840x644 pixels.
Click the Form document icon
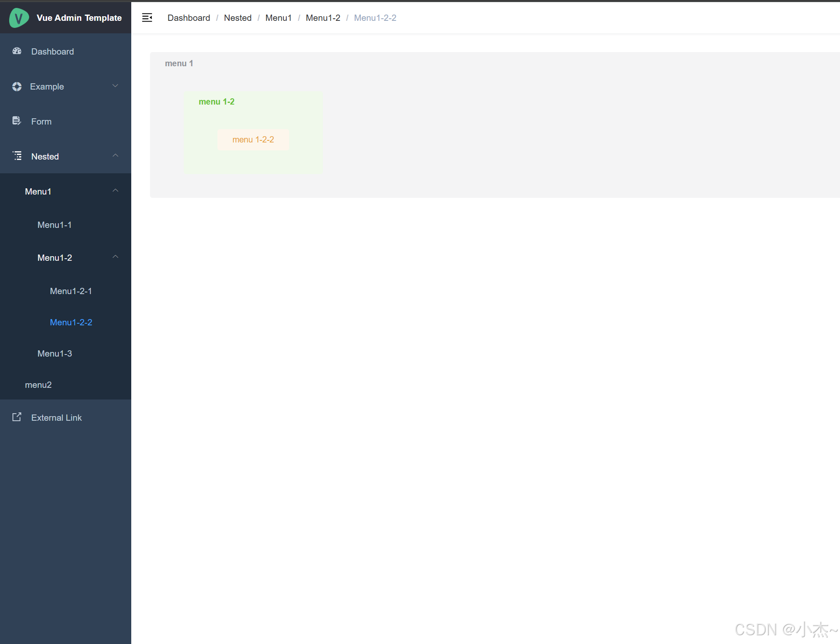(x=17, y=121)
